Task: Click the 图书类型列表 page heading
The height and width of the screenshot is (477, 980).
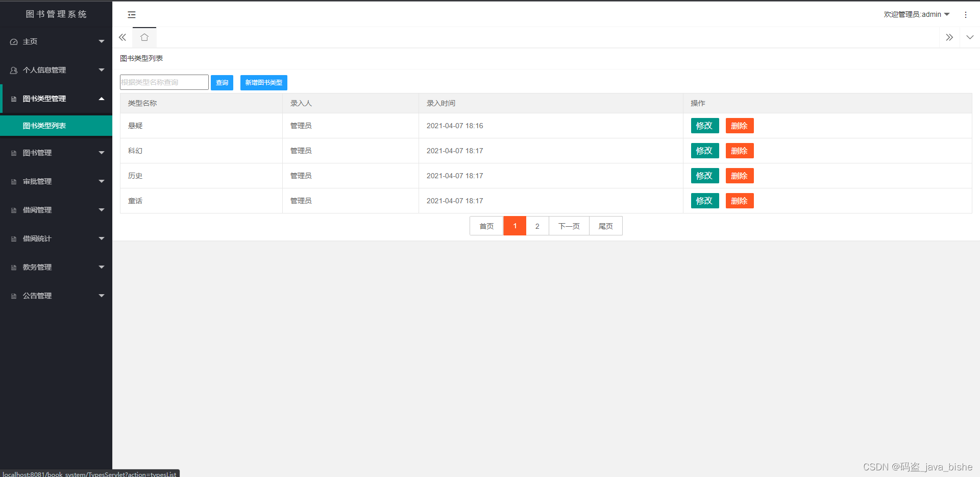Action: click(141, 58)
